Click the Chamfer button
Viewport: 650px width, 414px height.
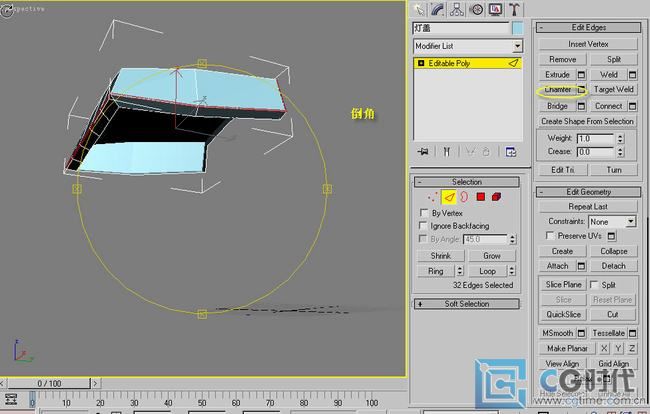point(557,90)
